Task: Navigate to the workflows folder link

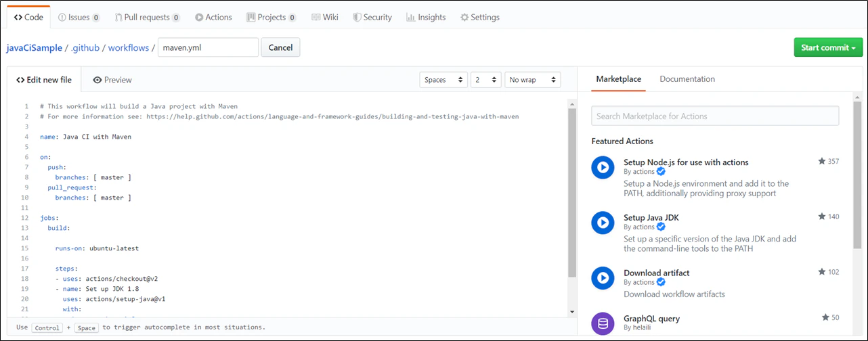Action: point(129,48)
